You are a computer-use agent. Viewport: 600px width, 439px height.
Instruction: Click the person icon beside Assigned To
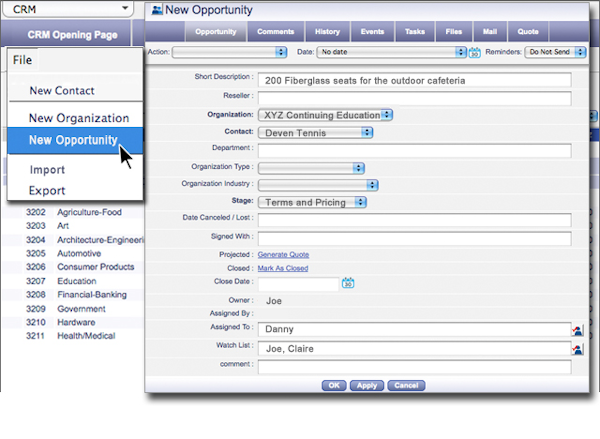coord(578,330)
